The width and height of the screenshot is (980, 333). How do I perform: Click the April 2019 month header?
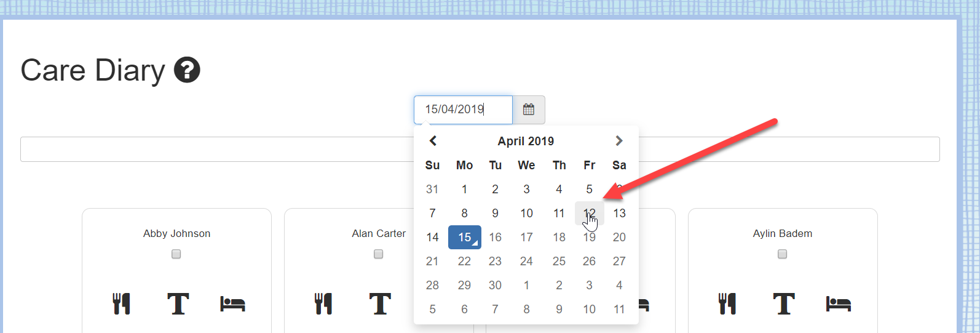coord(526,141)
